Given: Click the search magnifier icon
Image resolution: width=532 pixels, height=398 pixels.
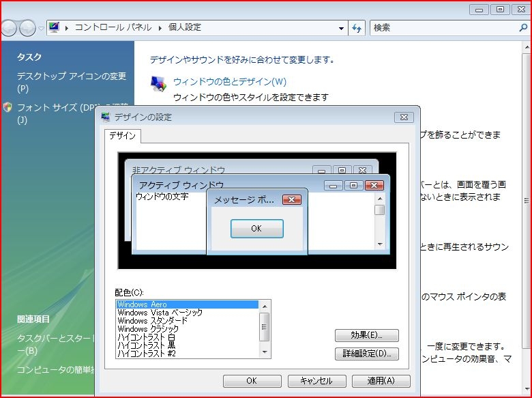Looking at the screenshot, I should 524,28.
